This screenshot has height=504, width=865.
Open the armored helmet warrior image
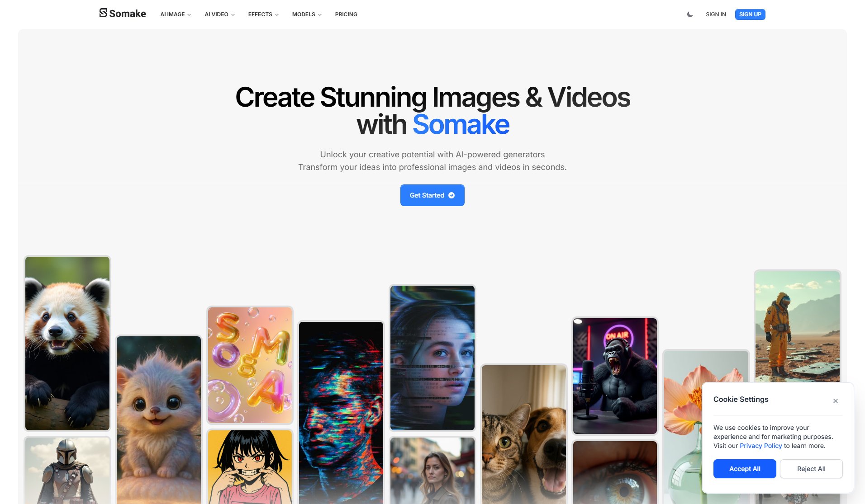coord(67,471)
